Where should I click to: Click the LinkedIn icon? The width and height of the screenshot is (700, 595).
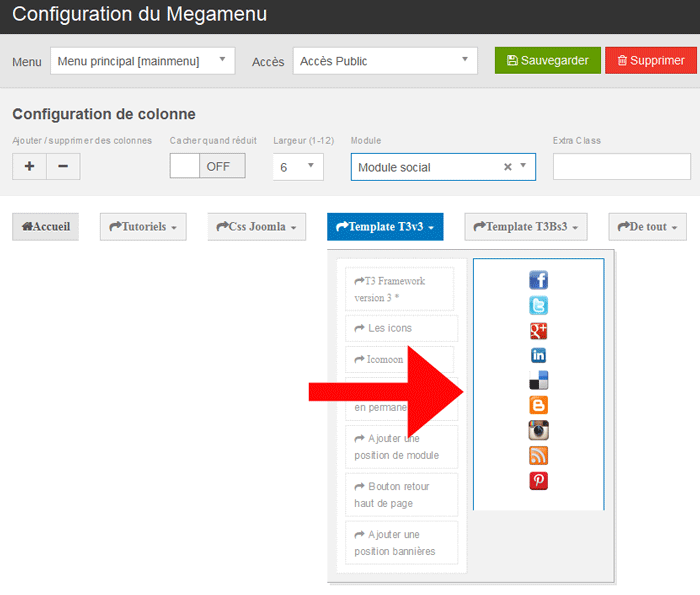pos(538,356)
